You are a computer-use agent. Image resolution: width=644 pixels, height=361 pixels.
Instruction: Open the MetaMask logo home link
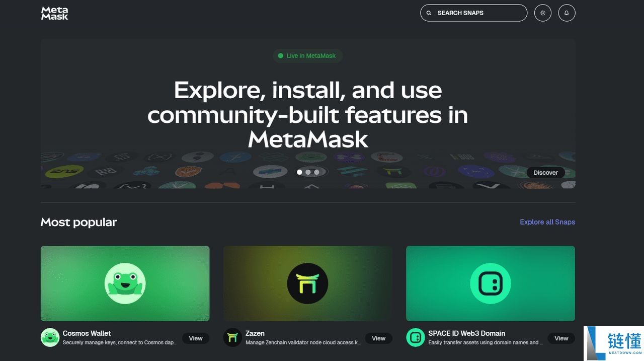point(54,13)
